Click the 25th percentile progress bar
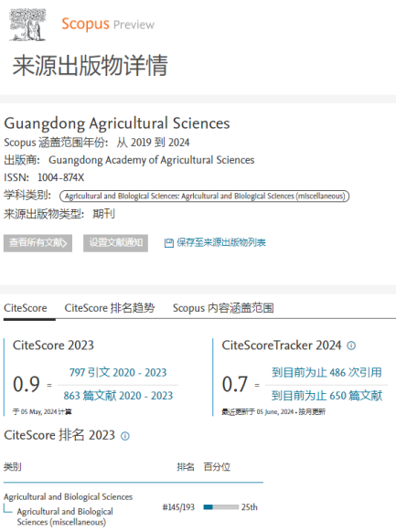This screenshot has width=396, height=532. [x=221, y=507]
